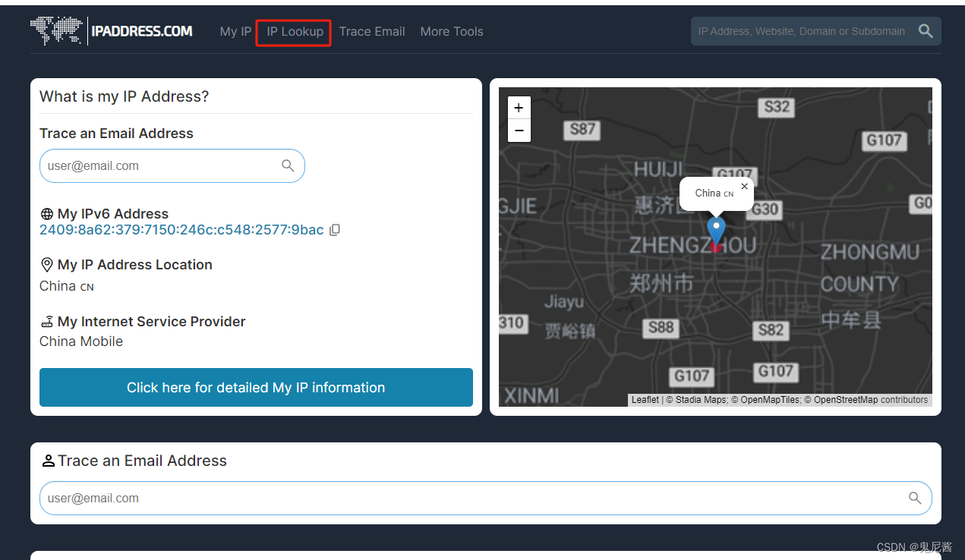Viewport: 965px width, 560px height.
Task: Click the IPv6 address link 2409:8a62:379:7150
Action: pos(181,230)
